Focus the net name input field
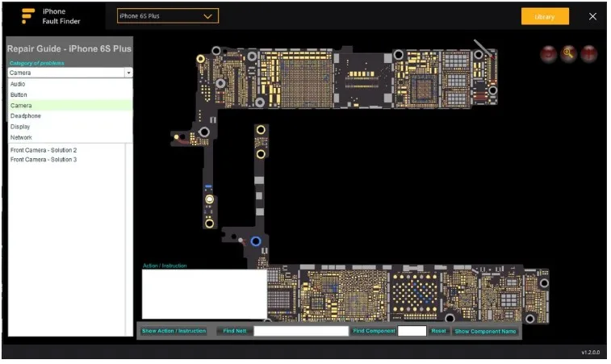 (x=301, y=331)
